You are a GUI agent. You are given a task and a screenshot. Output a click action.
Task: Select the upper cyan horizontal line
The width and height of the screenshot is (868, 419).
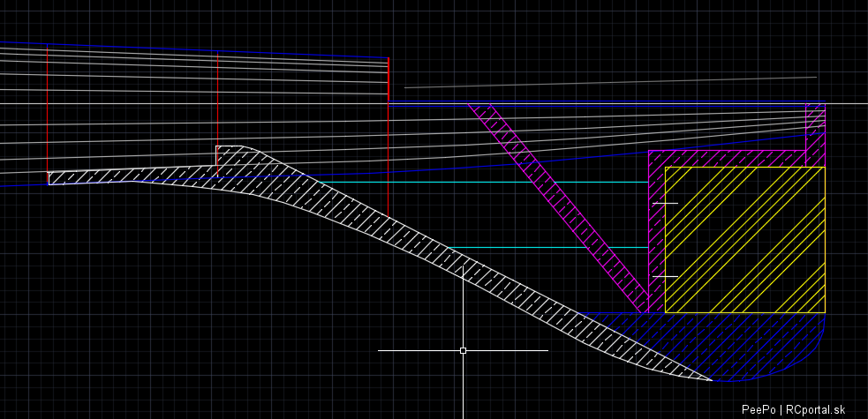click(483, 182)
